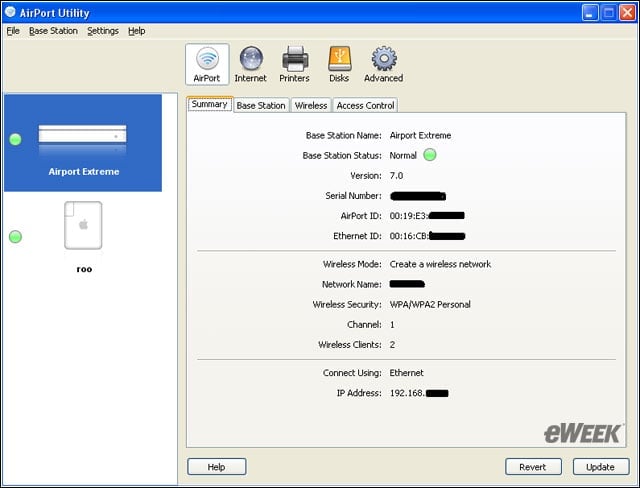640x488 pixels.
Task: Click the green status light beside Airport Extreme
Action: point(16,140)
